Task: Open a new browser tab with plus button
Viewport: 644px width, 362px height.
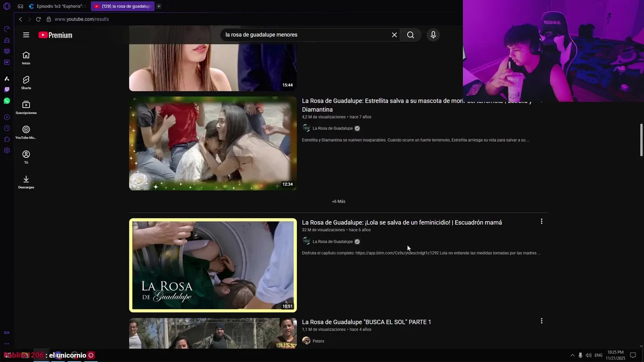Action: tap(158, 6)
